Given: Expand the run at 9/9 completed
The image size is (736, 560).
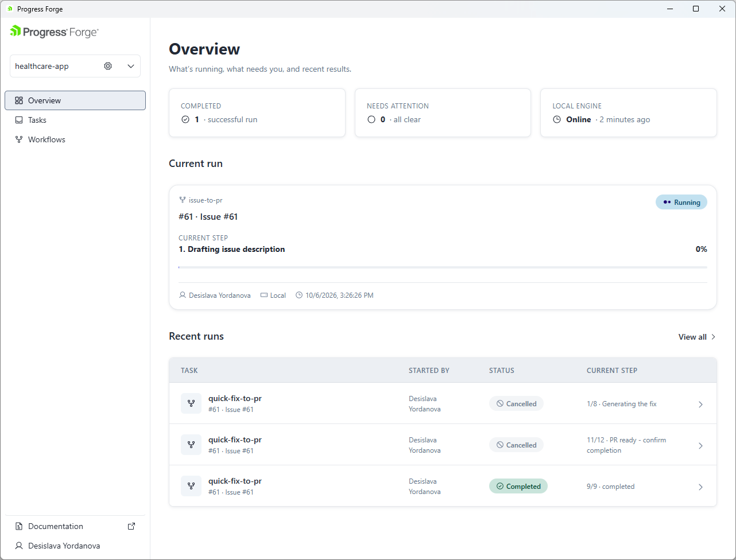Looking at the screenshot, I should point(700,487).
